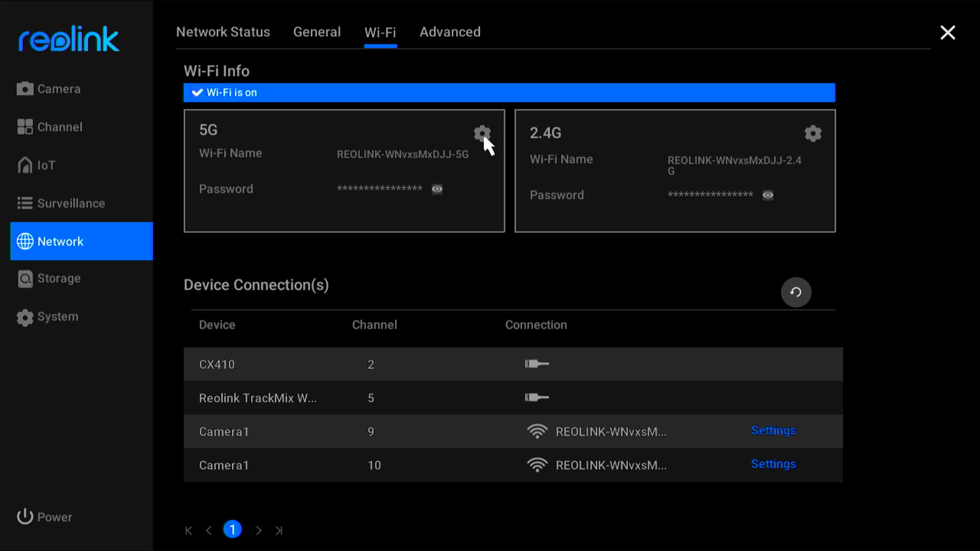Select the Reolink TrackMix W... device

(258, 398)
